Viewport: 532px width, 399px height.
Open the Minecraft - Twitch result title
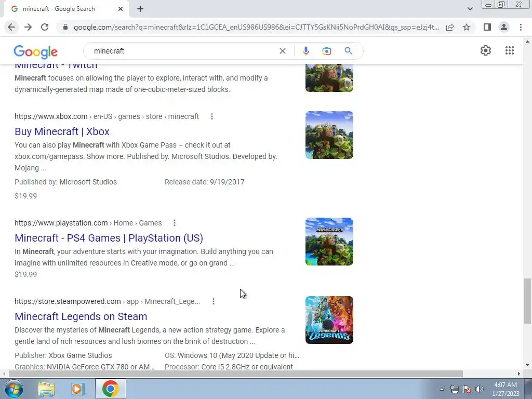(x=56, y=66)
